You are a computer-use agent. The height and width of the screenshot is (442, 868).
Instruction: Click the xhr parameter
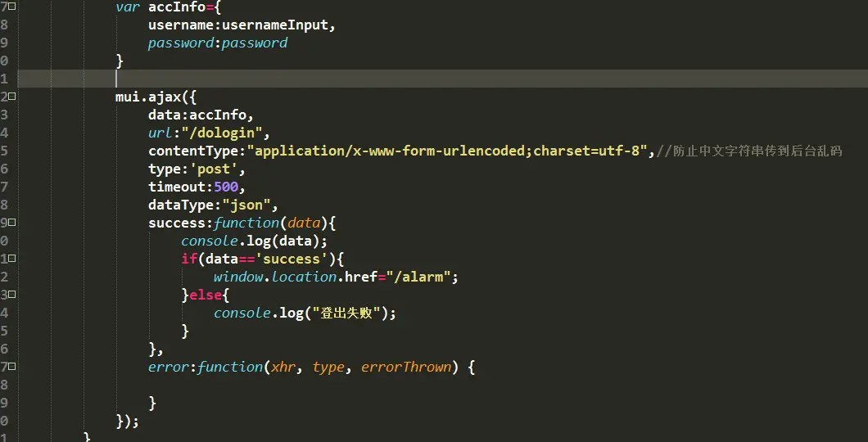coord(283,368)
